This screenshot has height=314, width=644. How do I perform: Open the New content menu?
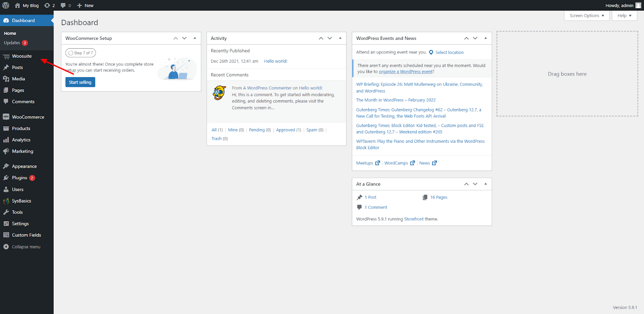85,6
